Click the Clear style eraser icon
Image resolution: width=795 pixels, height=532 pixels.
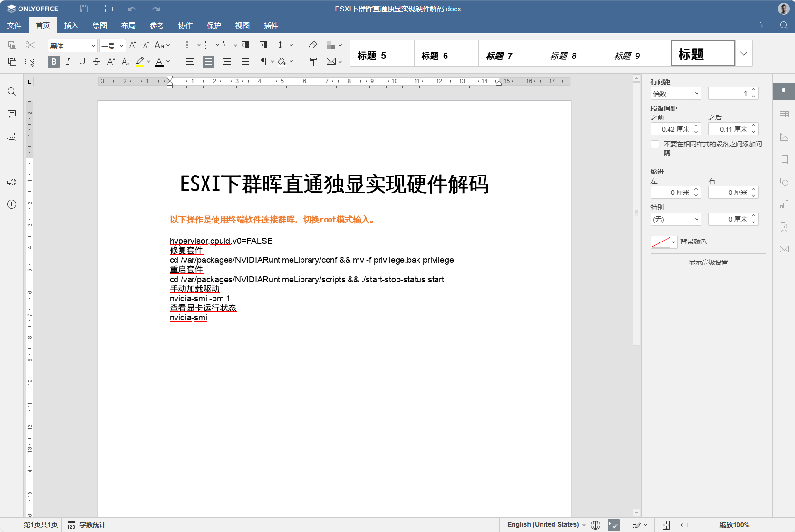pyautogui.click(x=313, y=45)
